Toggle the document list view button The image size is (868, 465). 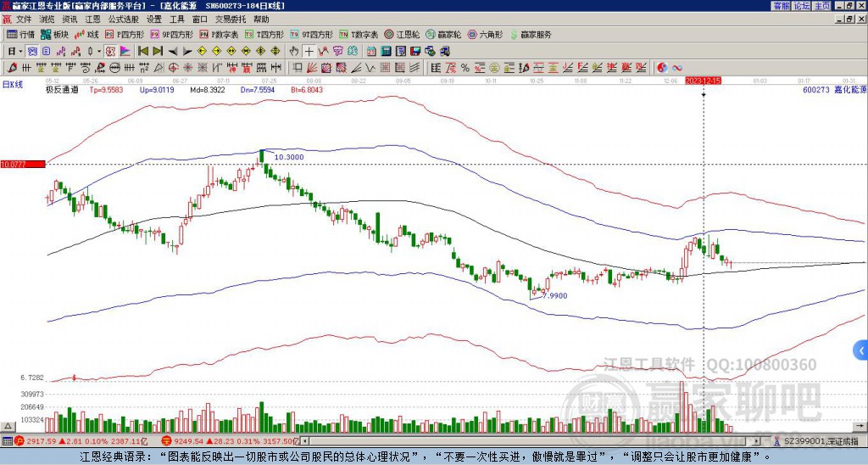[46, 51]
